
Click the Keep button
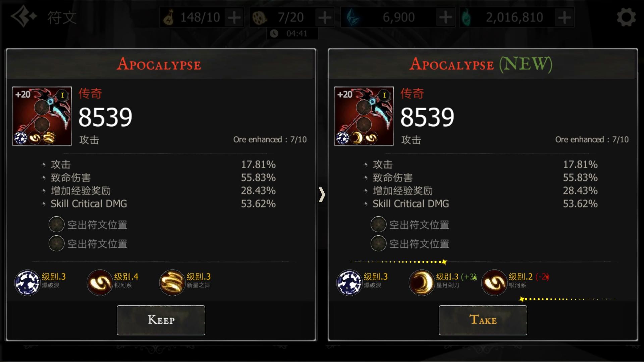pos(161,320)
